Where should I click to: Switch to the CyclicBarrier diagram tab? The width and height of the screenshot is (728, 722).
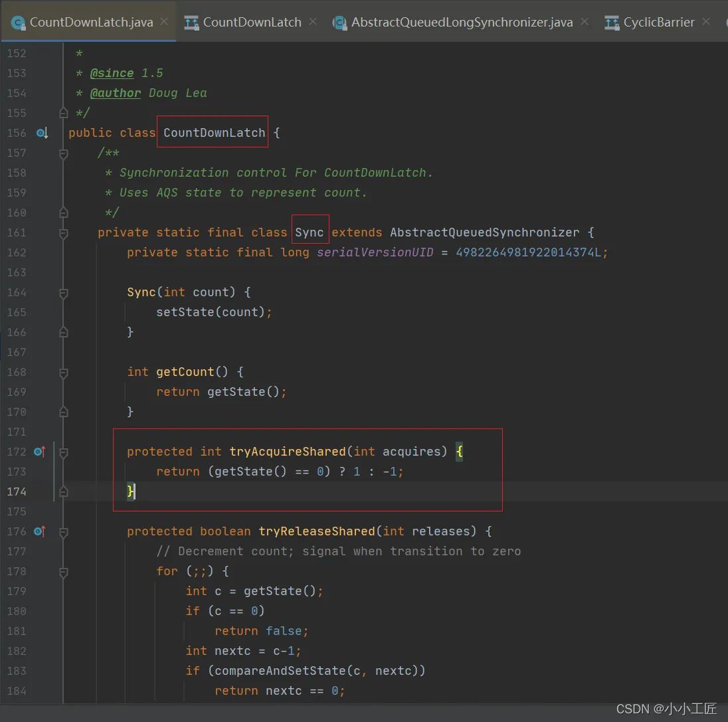[x=658, y=23]
